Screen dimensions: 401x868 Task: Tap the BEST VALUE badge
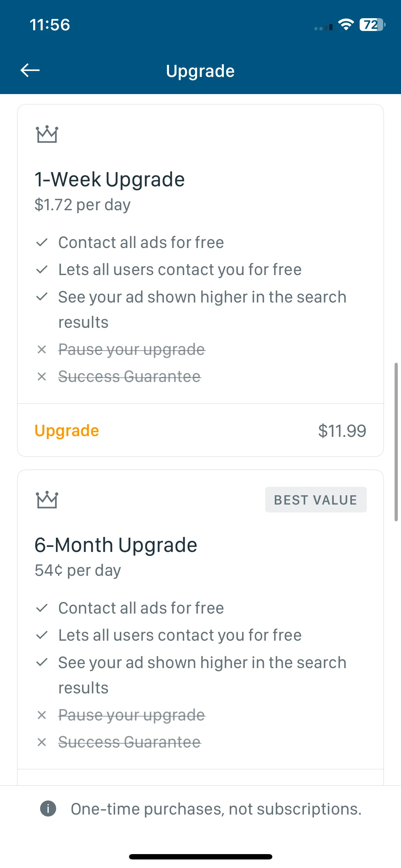pos(316,500)
